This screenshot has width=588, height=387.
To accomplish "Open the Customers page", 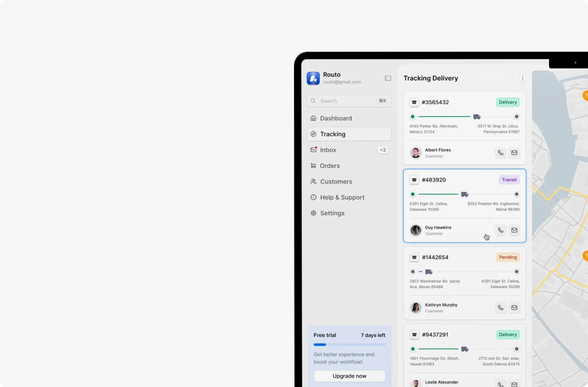I will click(349, 181).
